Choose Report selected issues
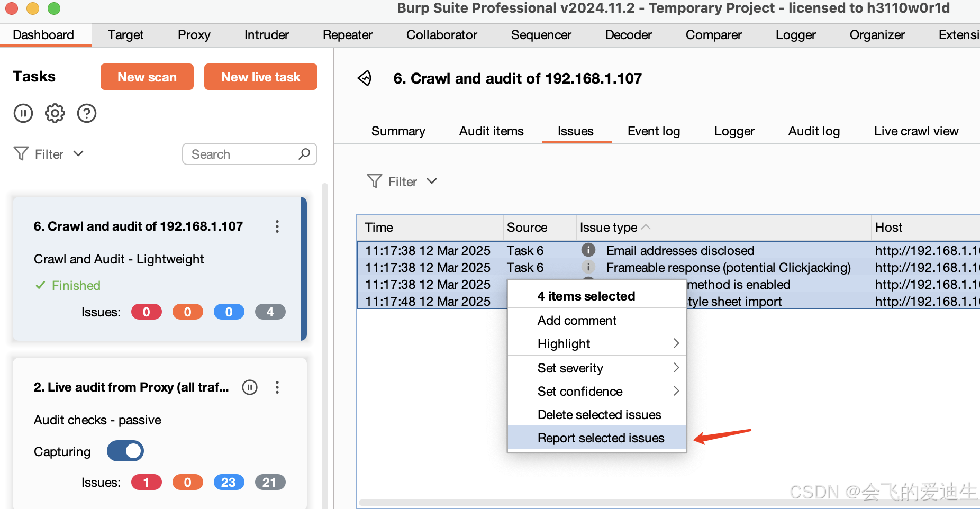This screenshot has height=509, width=980. pyautogui.click(x=597, y=438)
